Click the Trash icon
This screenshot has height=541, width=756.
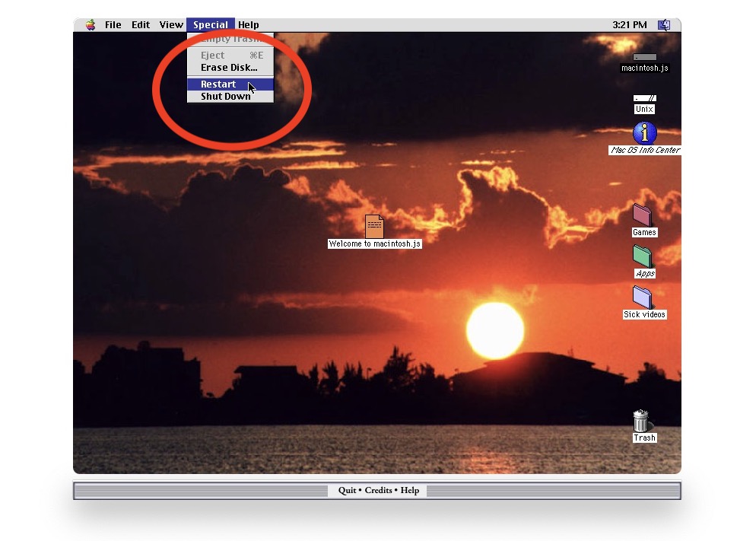(643, 421)
